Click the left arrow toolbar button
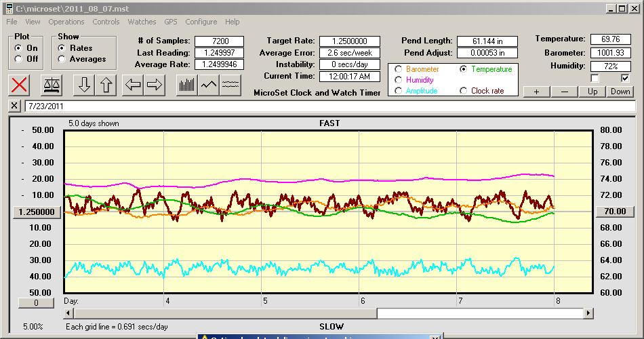Image resolution: width=644 pixels, height=339 pixels. 133,85
